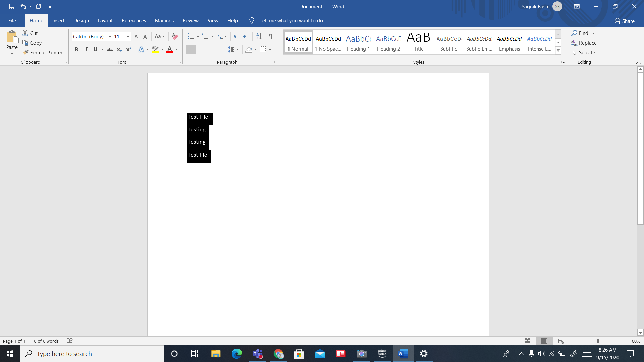Drag the Zoom slider in status bar
The width and height of the screenshot is (644, 362).
point(598,341)
